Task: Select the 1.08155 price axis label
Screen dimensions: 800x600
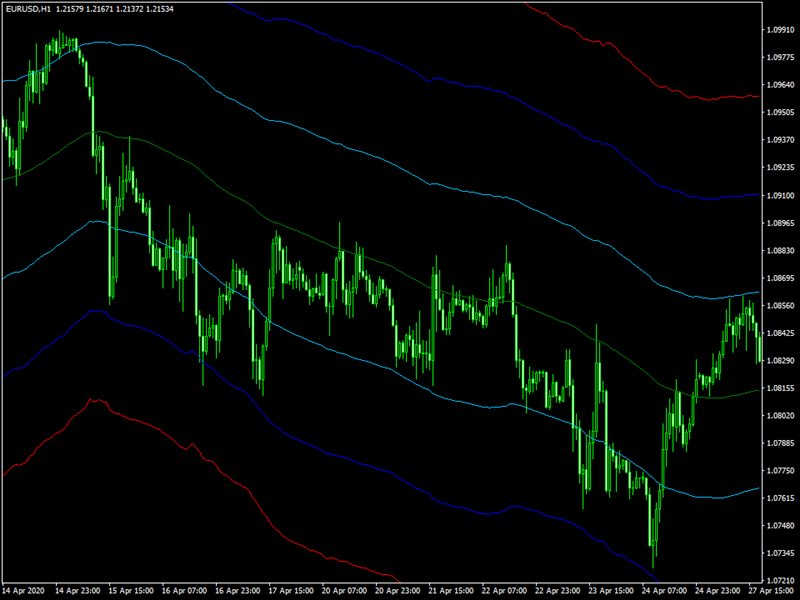Action: point(780,388)
